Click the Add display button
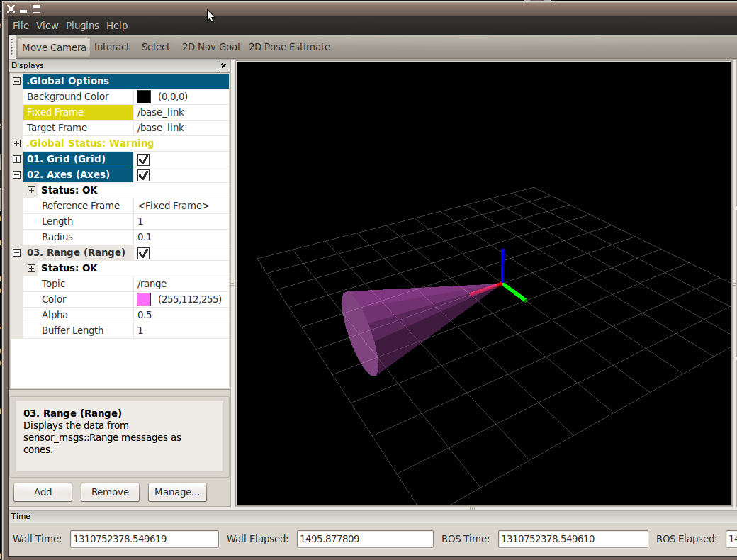The height and width of the screenshot is (560, 737). [43, 492]
